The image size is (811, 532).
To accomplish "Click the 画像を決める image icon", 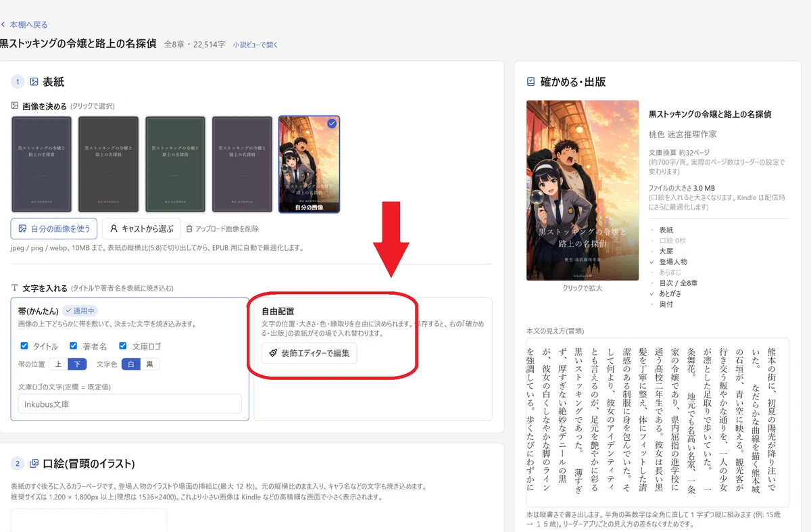I will 15,106.
